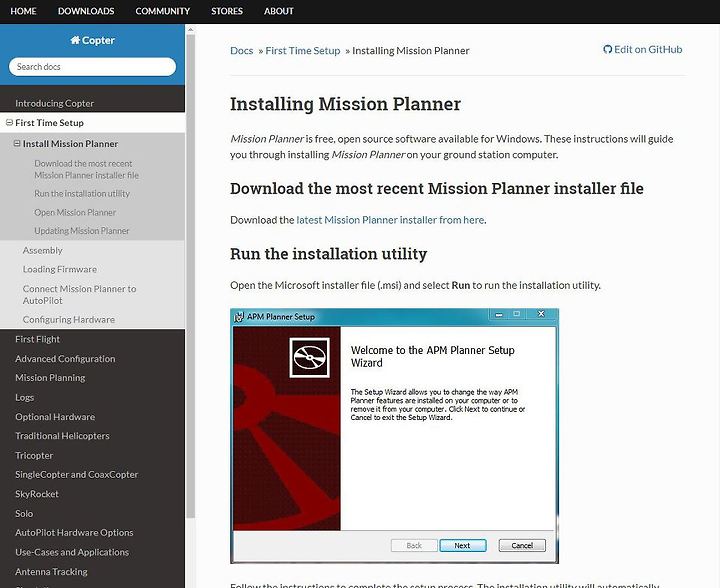Screen dimensions: 720x588
Task: Click the GitHub icon beside Edit on GitHub
Action: coord(608,50)
